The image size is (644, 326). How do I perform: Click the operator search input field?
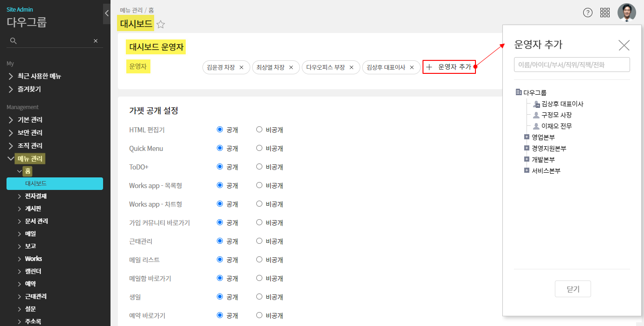click(x=572, y=65)
